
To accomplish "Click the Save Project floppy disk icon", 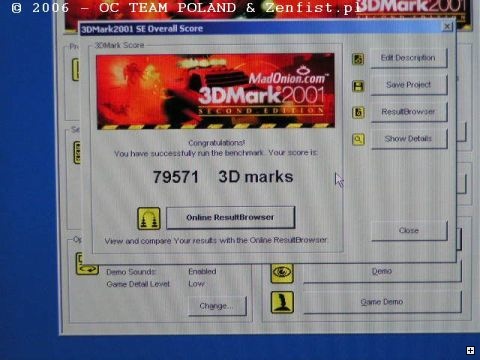I will coord(358,86).
